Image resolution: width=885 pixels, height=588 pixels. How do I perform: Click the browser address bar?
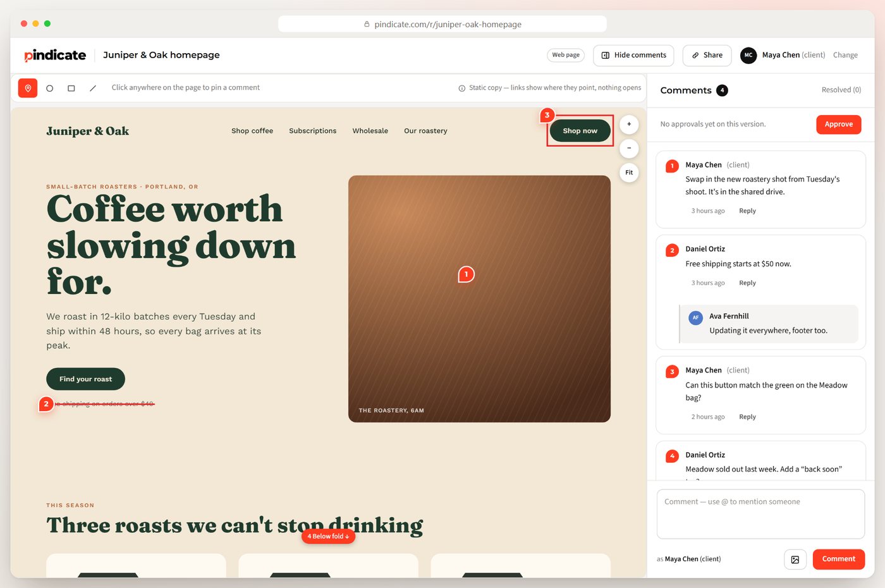(x=442, y=25)
